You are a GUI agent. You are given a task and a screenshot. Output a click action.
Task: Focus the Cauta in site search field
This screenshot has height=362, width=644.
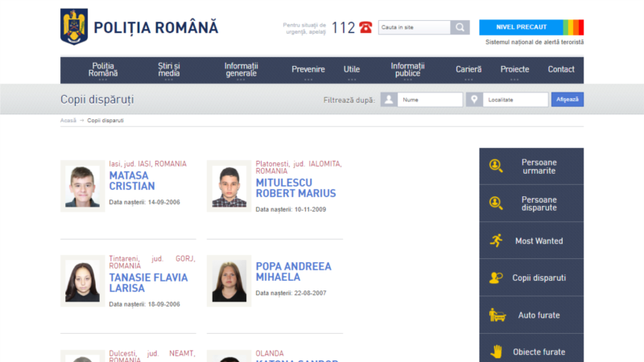pyautogui.click(x=415, y=27)
